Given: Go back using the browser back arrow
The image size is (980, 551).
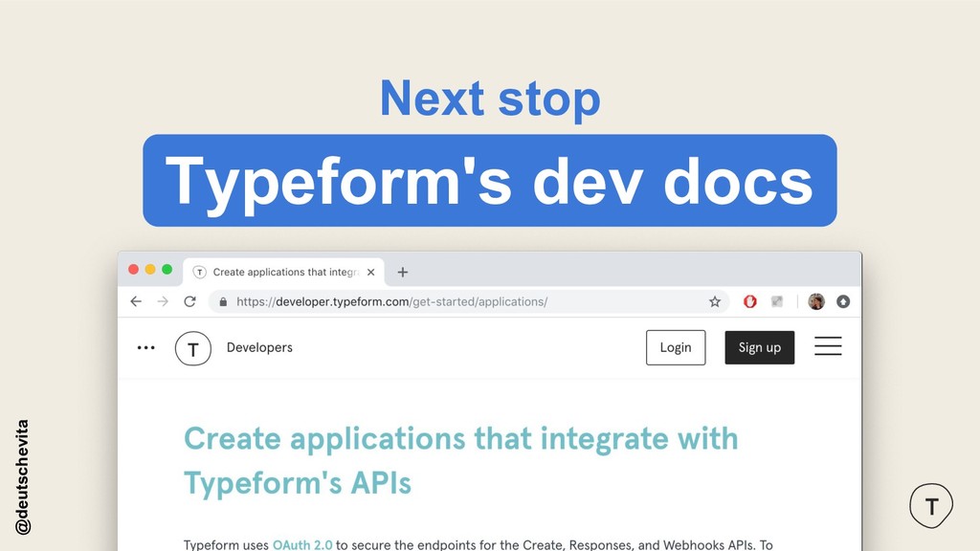Looking at the screenshot, I should pos(136,301).
